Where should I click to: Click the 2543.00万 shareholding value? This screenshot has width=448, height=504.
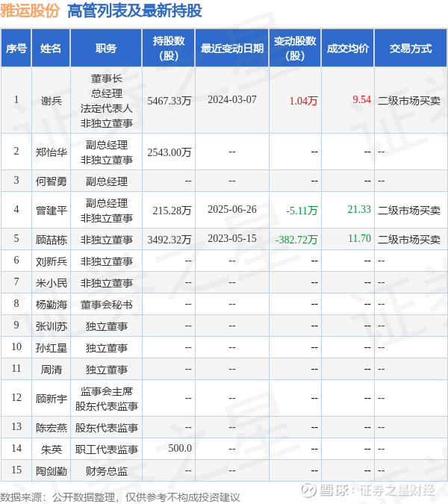point(169,152)
